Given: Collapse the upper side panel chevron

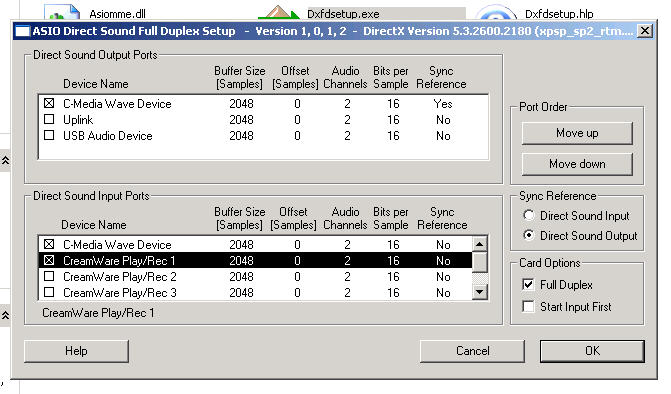Looking at the screenshot, I should (x=5, y=160).
